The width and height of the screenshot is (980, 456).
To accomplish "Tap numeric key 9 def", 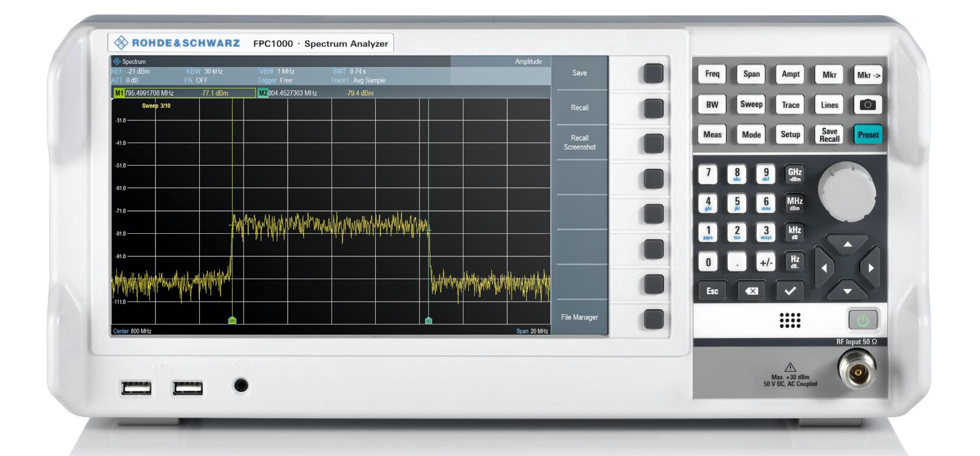I will coord(766,174).
